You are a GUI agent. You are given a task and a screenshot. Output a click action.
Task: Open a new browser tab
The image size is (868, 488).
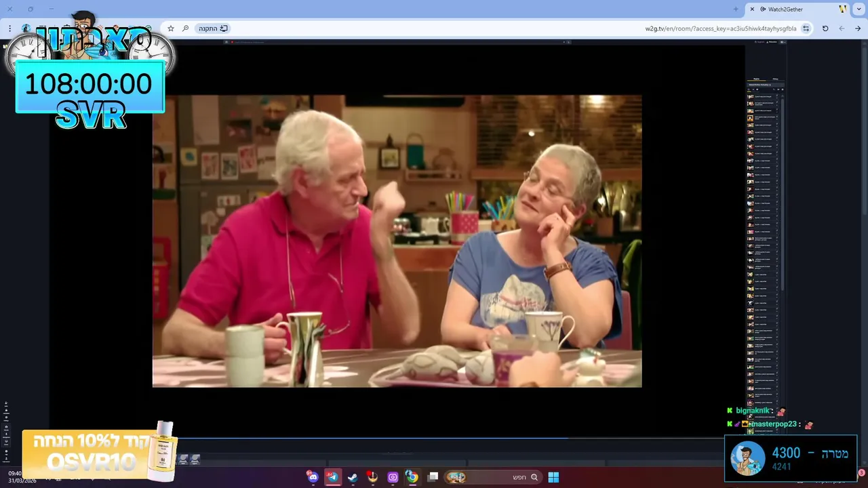click(736, 9)
